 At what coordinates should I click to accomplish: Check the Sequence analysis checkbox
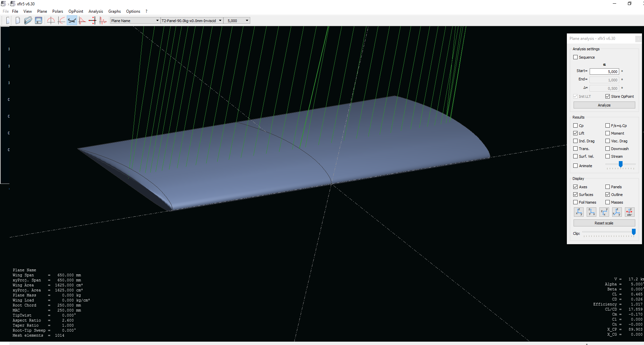(x=576, y=57)
